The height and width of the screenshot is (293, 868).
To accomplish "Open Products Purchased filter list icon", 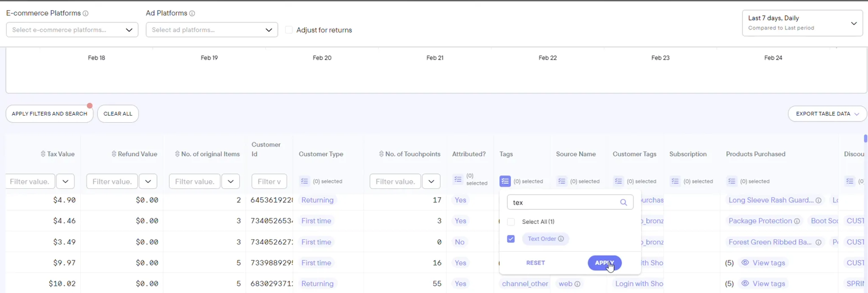I will 732,181.
